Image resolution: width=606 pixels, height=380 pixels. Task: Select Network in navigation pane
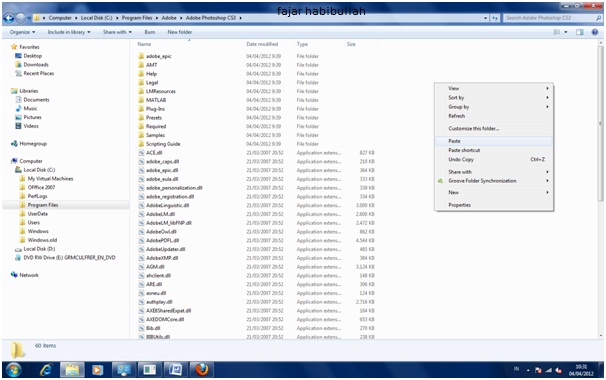(x=25, y=275)
